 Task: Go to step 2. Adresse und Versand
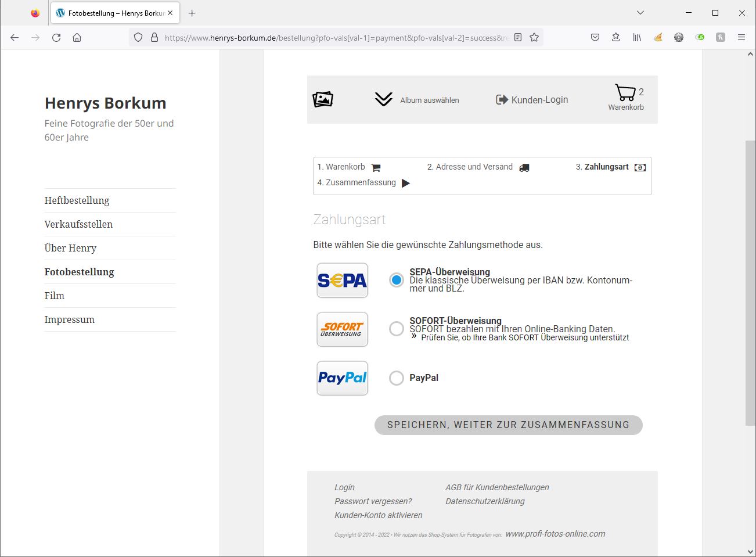tap(470, 167)
